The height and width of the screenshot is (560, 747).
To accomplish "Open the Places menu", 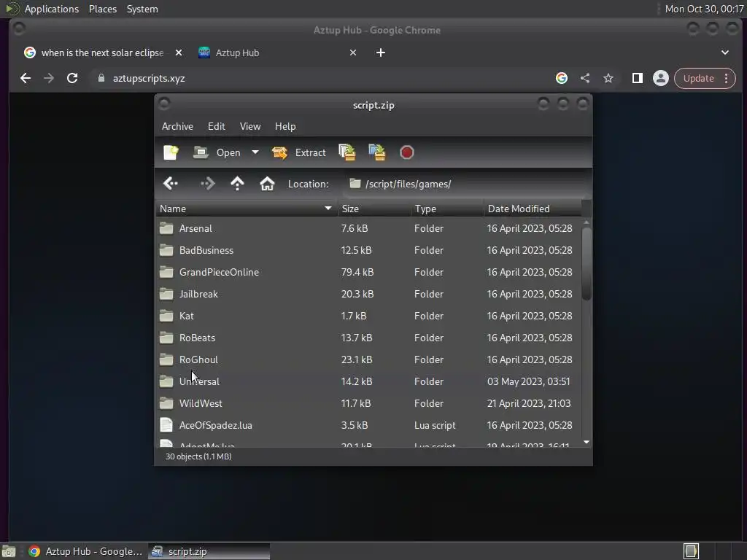I will point(103,9).
